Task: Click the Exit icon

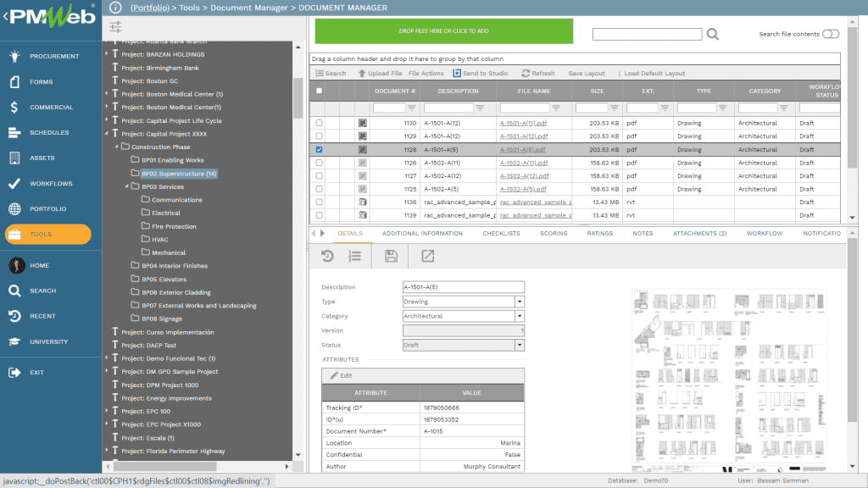Action: [x=15, y=373]
